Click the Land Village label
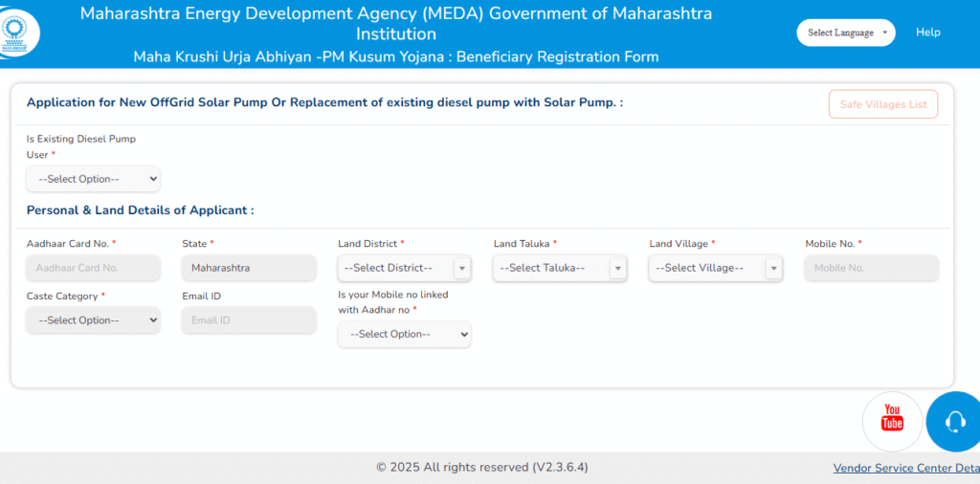The image size is (980, 484). click(x=681, y=244)
